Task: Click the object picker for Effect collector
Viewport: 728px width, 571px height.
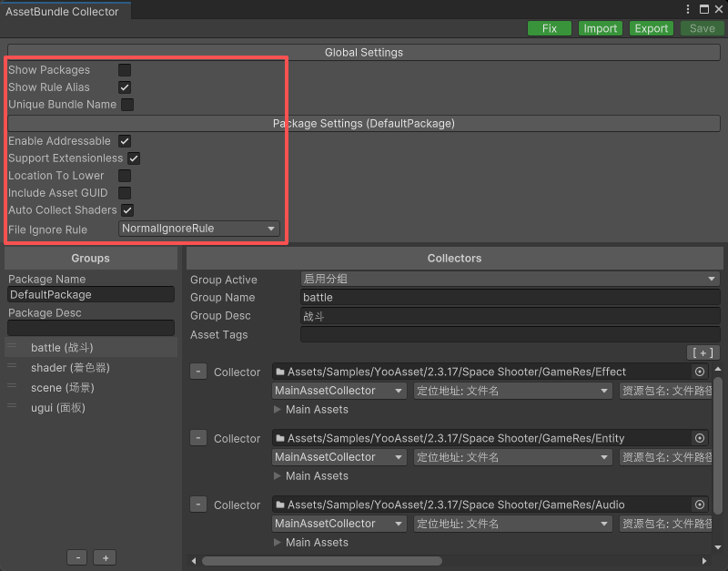Action: [x=700, y=372]
